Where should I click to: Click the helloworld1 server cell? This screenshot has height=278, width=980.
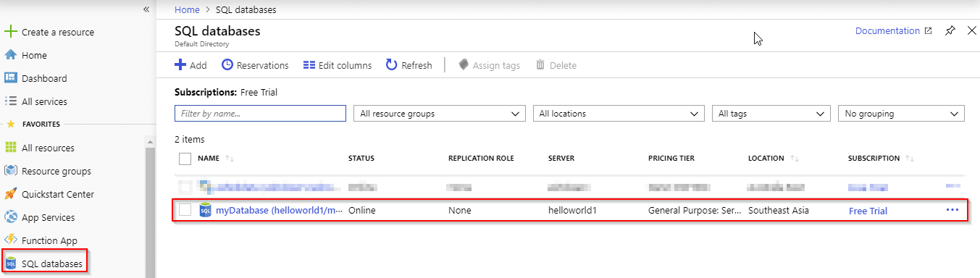573,211
